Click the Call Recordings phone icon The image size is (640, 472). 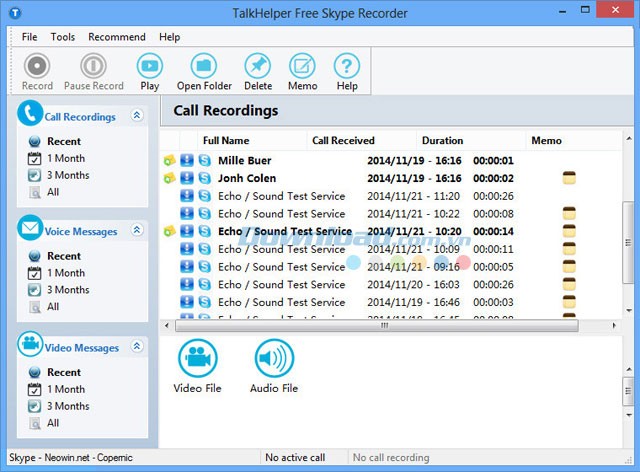click(x=30, y=113)
